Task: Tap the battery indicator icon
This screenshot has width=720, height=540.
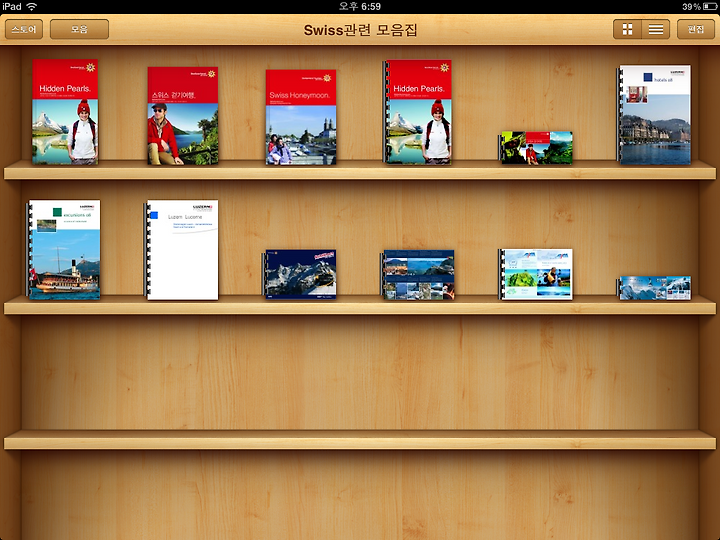Action: [x=709, y=6]
